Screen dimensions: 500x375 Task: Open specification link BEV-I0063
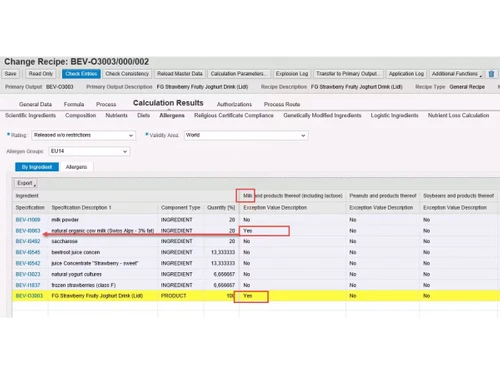28,231
